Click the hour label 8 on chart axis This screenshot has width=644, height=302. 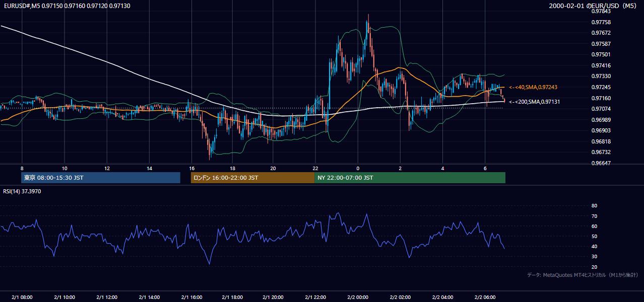pyautogui.click(x=22, y=168)
